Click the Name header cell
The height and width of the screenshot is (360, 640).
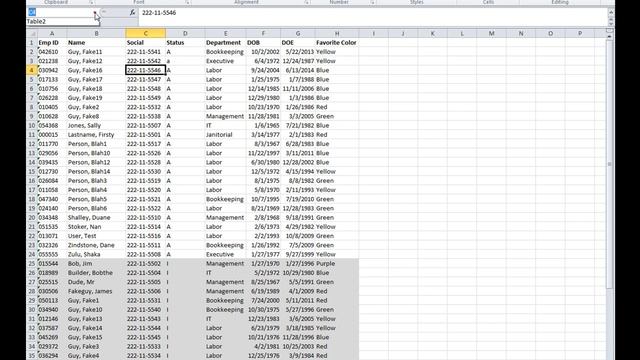96,42
